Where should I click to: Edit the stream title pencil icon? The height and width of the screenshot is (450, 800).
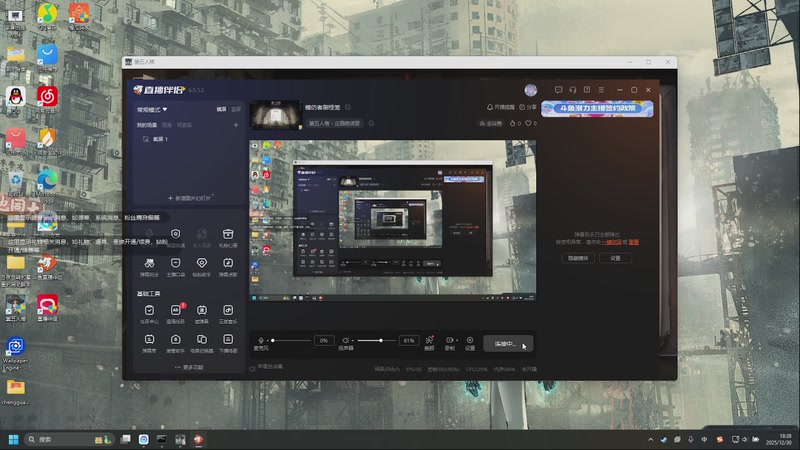coord(348,107)
